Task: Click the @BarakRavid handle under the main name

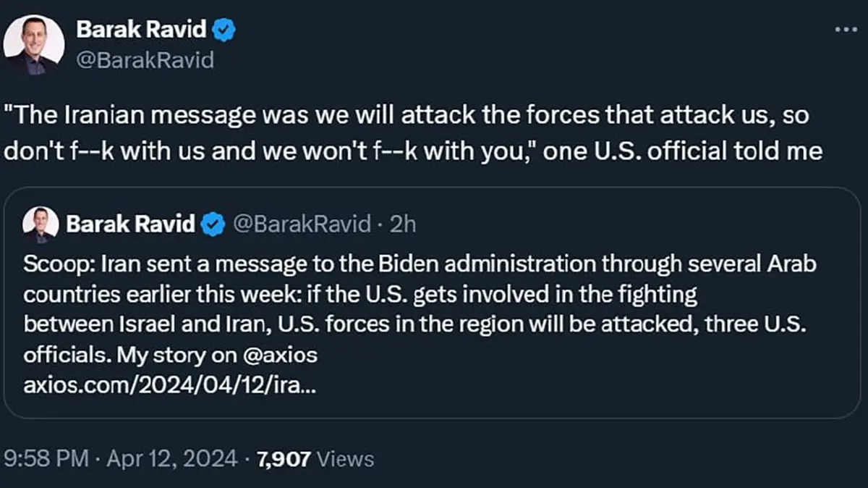Action: [145, 60]
